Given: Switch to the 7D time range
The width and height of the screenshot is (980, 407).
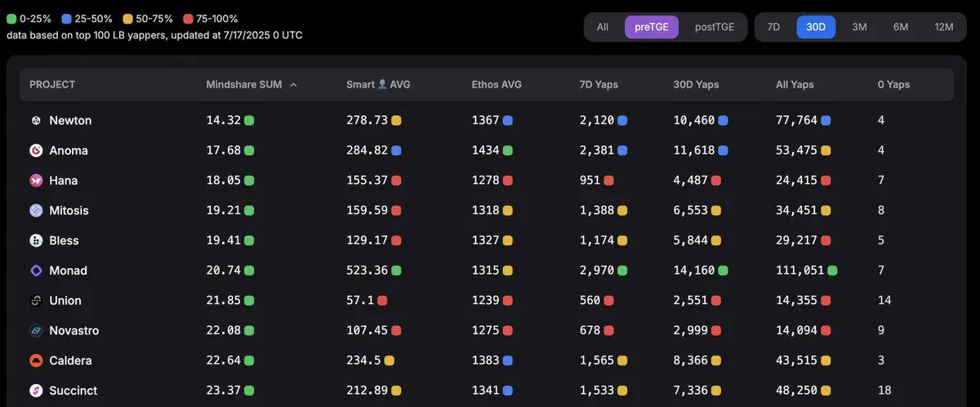Looking at the screenshot, I should [x=773, y=27].
